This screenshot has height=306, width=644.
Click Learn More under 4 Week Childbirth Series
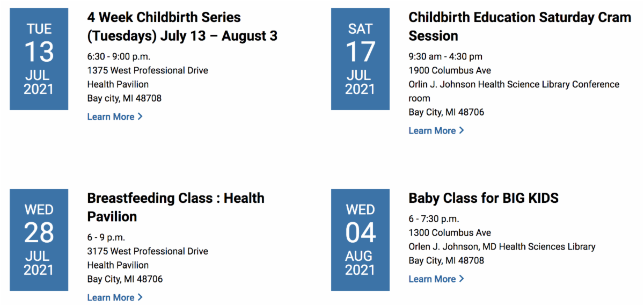[111, 116]
